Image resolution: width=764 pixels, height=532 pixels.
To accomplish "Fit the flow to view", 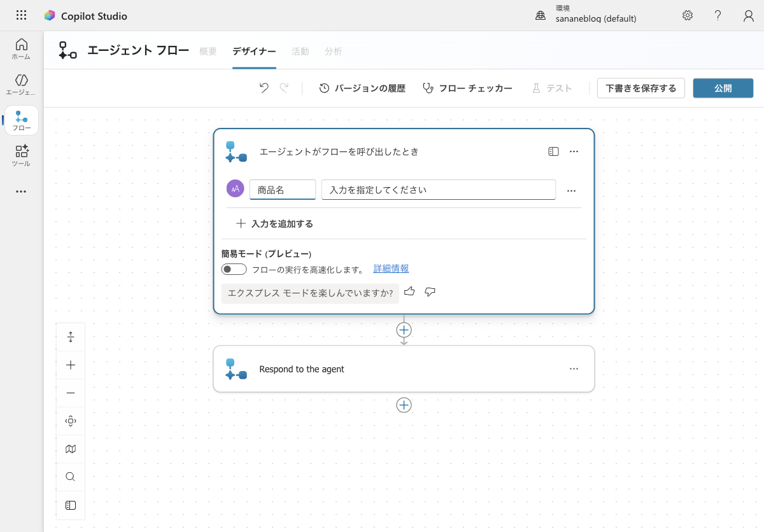I will [71, 421].
